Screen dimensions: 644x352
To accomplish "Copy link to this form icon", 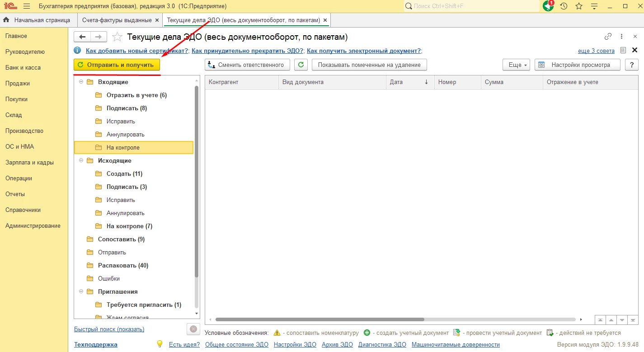I will pos(608,37).
